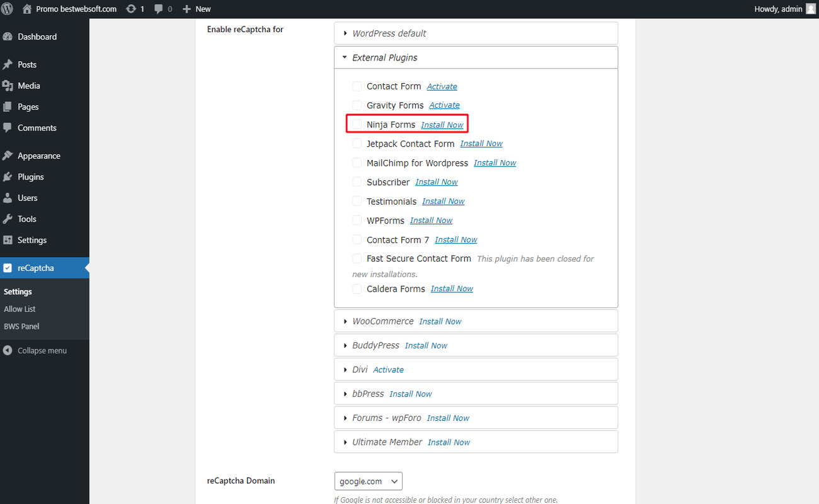Open the Posts menu label
The height and width of the screenshot is (504, 819).
[x=27, y=64]
